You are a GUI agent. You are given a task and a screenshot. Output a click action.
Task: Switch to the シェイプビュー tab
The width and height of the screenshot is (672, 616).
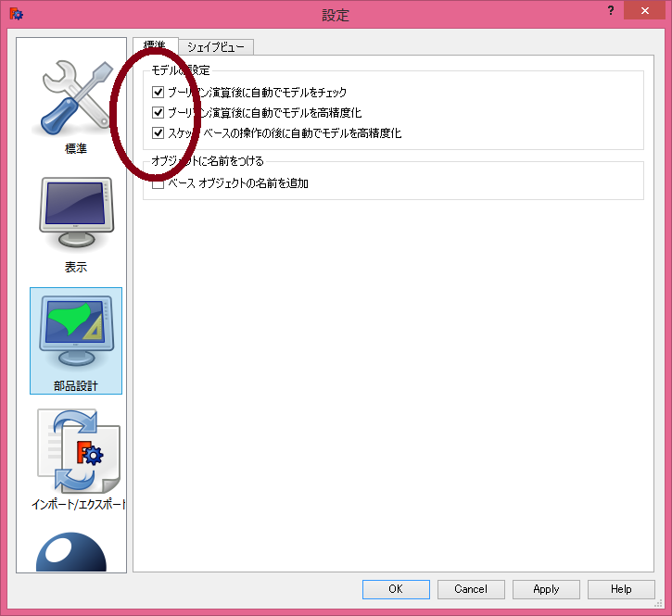(x=216, y=46)
